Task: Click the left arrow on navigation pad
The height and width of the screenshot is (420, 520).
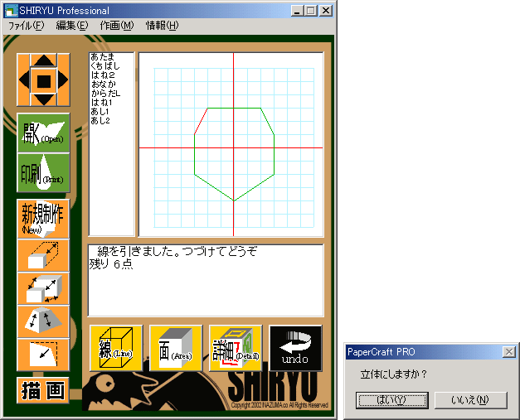Action: coord(24,80)
